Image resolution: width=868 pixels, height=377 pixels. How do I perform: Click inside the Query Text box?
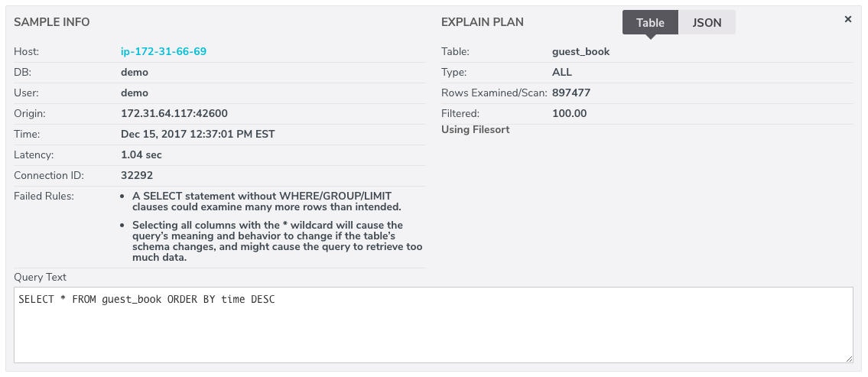(434, 325)
